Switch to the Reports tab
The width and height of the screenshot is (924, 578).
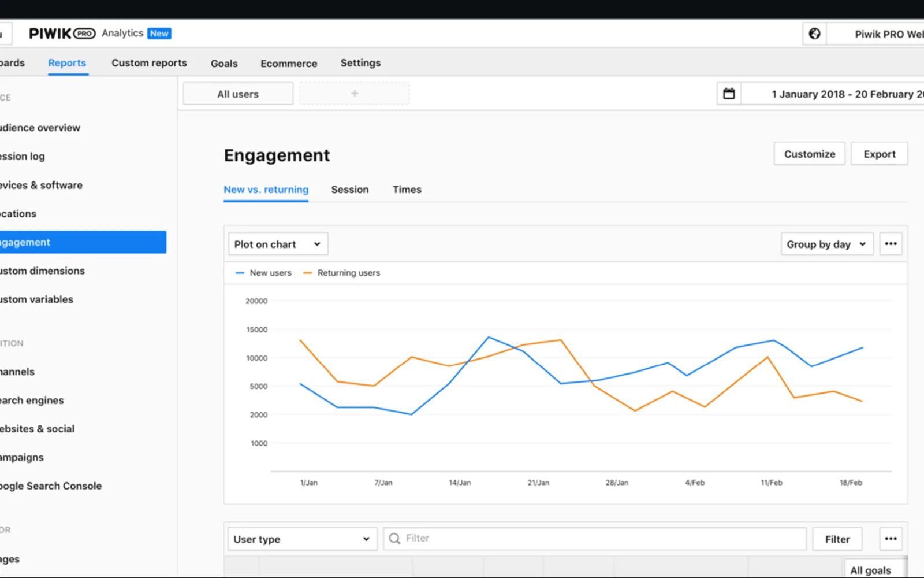coord(67,63)
